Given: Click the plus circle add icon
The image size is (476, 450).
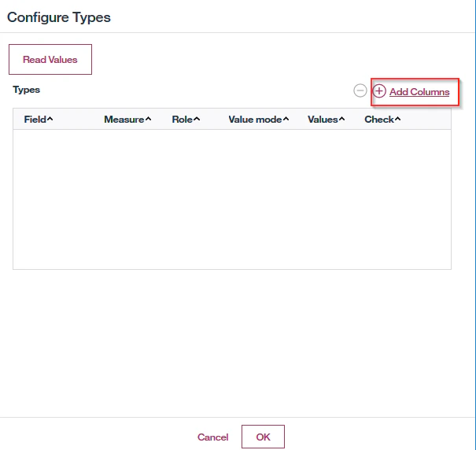Looking at the screenshot, I should click(379, 90).
